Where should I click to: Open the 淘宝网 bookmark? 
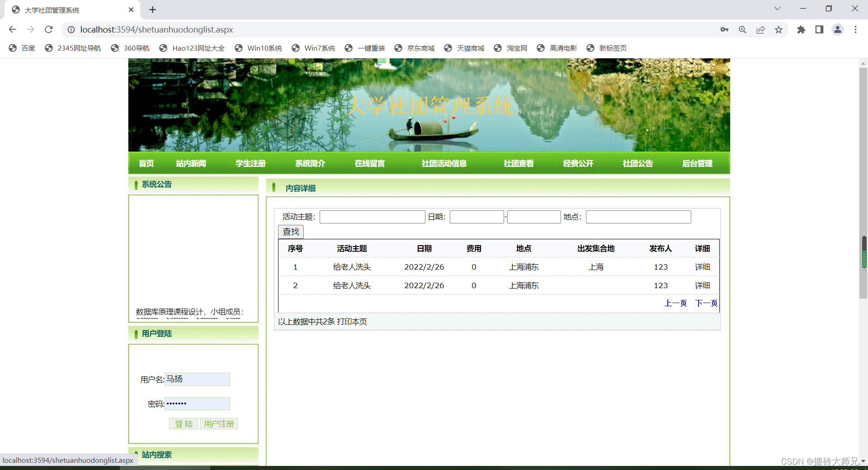[510, 48]
